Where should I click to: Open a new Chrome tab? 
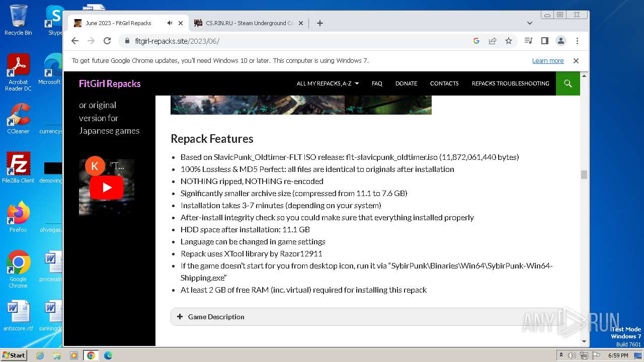[319, 23]
